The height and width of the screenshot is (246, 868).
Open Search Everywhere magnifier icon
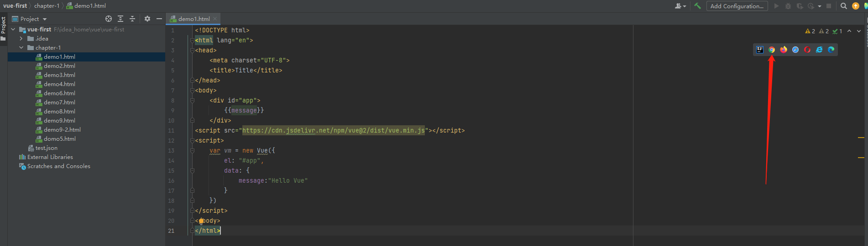pyautogui.click(x=844, y=6)
